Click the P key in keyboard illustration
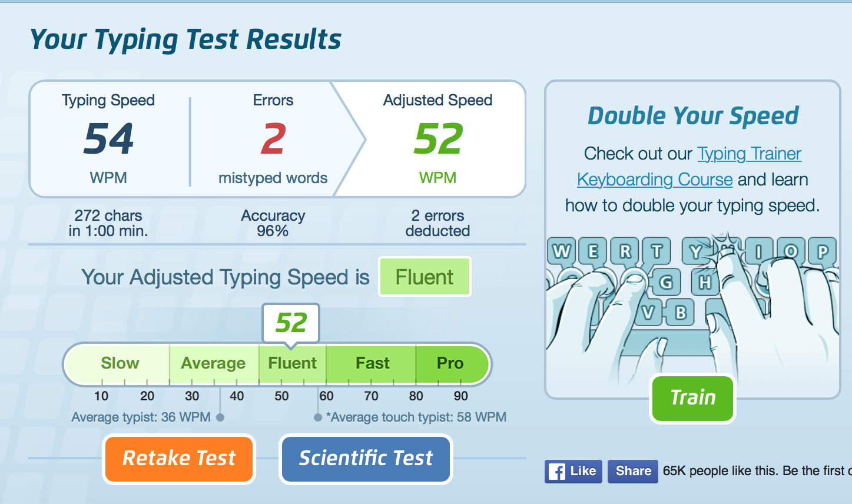This screenshot has height=504, width=852. tap(822, 251)
